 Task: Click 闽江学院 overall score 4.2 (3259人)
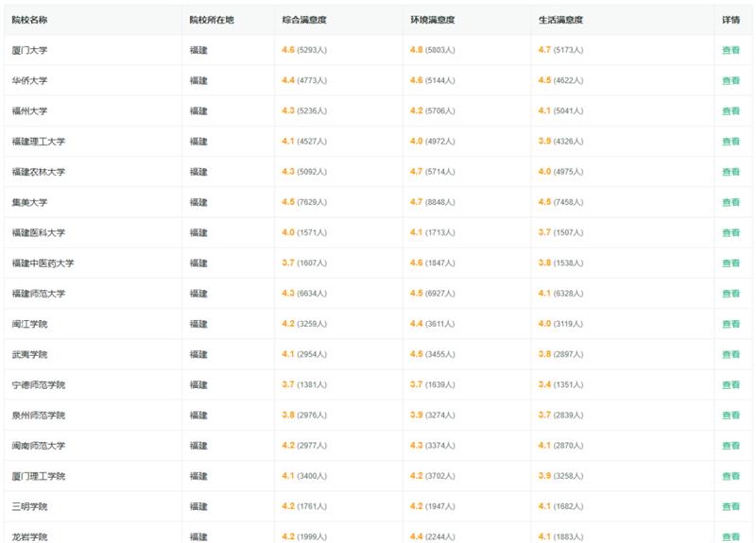tap(304, 324)
